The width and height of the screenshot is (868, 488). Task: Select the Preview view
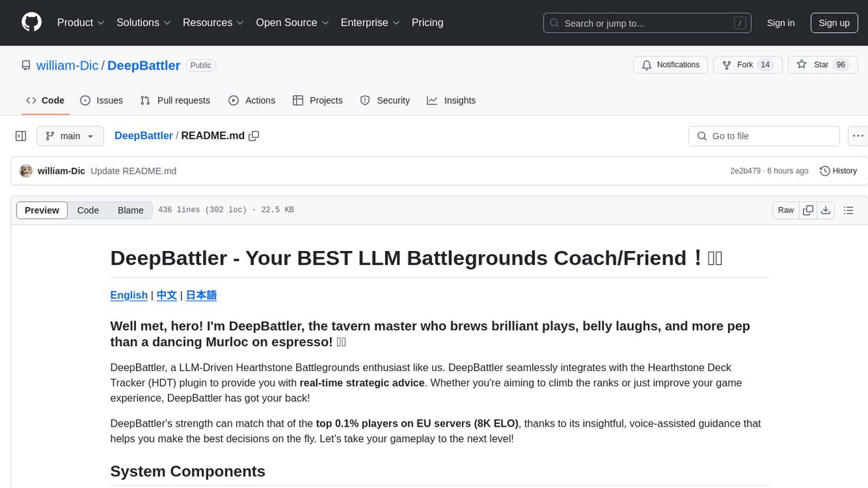tap(42, 210)
